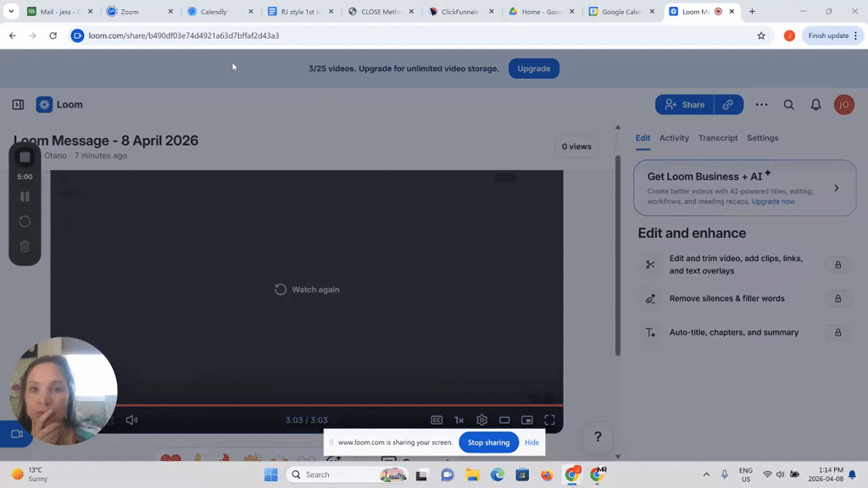Image resolution: width=868 pixels, height=488 pixels.
Task: Toggle closed captions with the CC button
Action: pyautogui.click(x=437, y=419)
